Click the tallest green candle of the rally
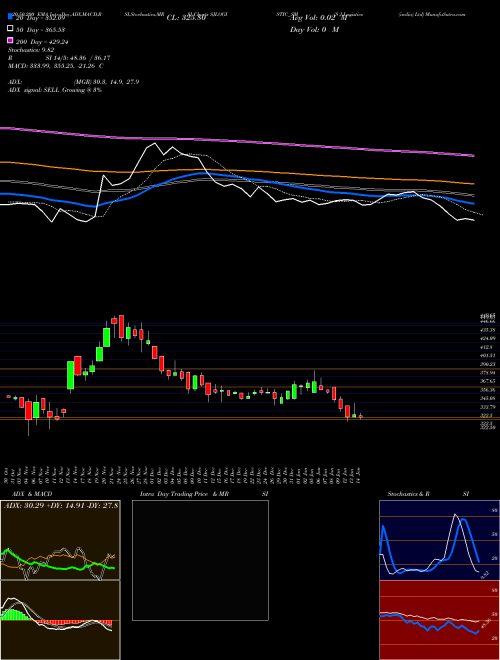This screenshot has width=500, height=660. pos(71,375)
